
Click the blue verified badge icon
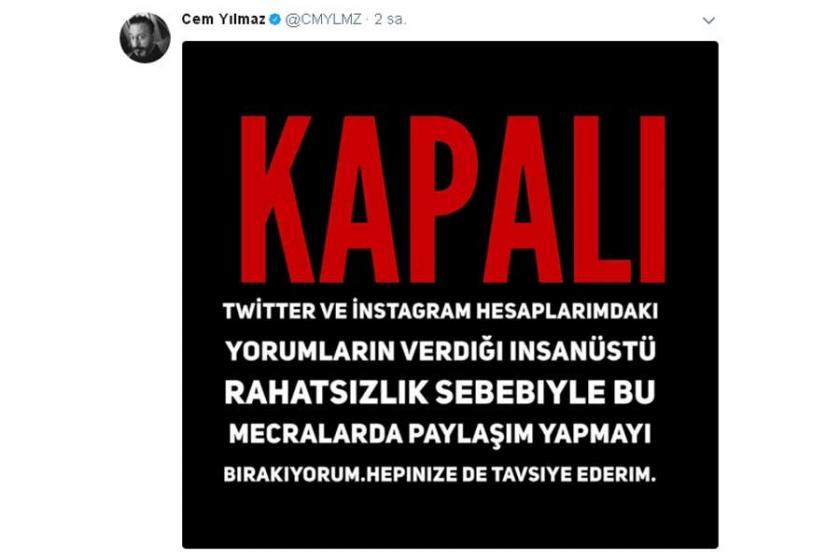click(x=275, y=20)
